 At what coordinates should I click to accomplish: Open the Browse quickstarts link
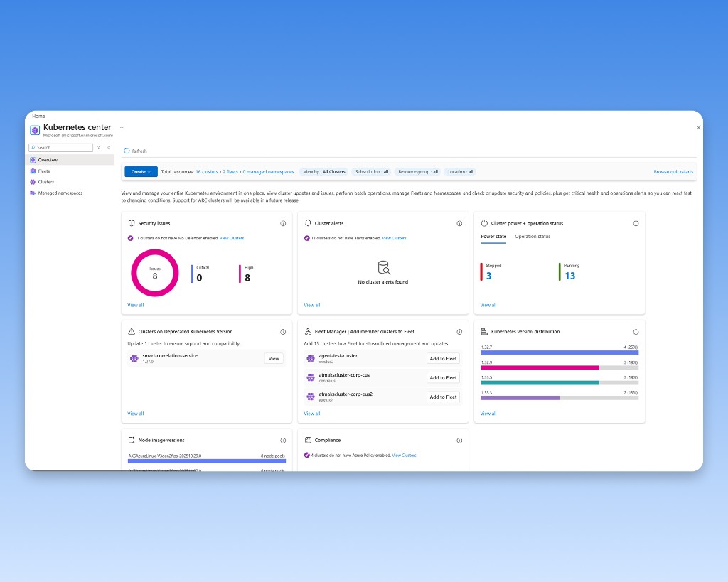(x=673, y=172)
